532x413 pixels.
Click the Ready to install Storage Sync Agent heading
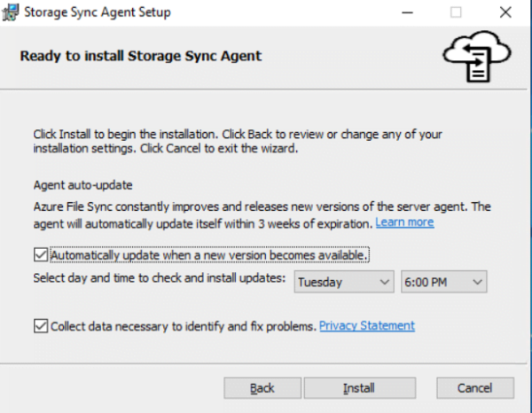click(140, 56)
